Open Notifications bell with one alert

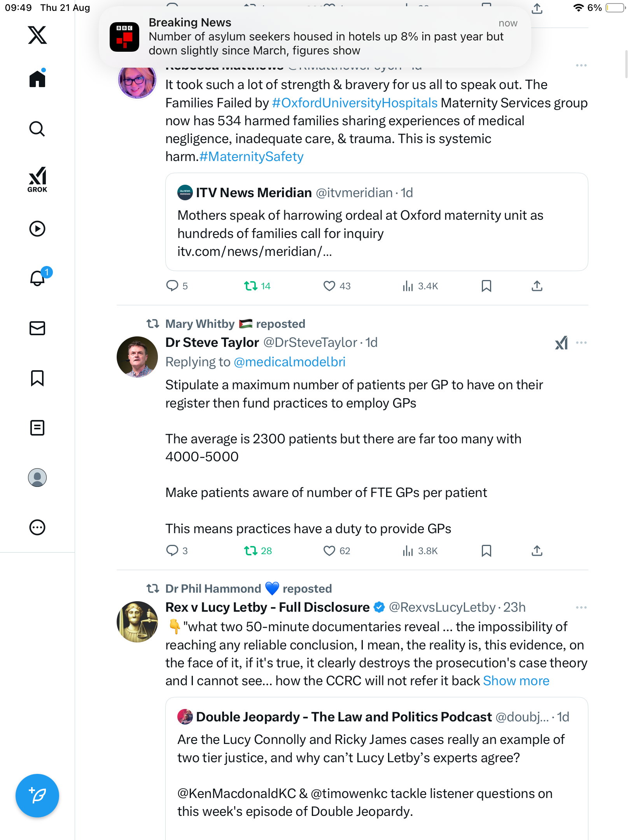38,278
